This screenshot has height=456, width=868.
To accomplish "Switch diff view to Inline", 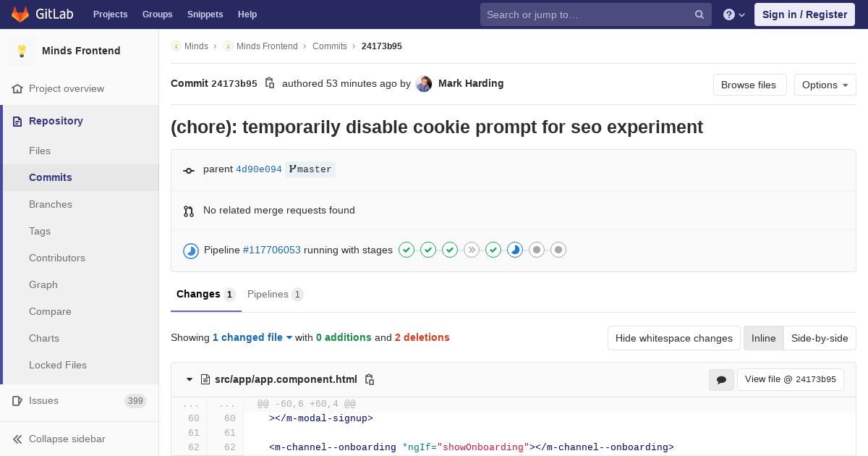I will 763,338.
